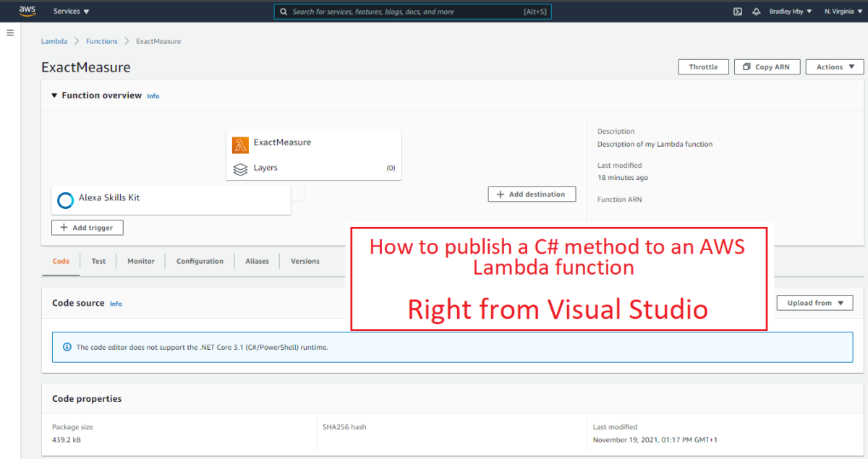The height and width of the screenshot is (459, 868).
Task: Open the hamburger side navigation menu
Action: pos(10,33)
